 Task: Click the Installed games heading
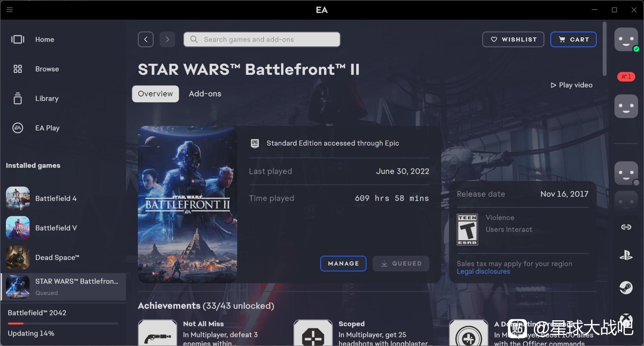[33, 165]
